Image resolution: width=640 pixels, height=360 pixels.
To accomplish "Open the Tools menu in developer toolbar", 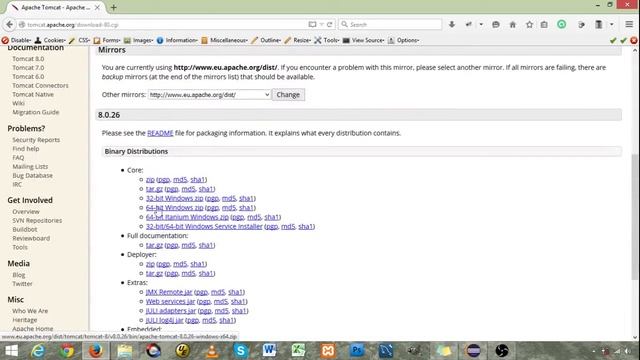I will 327,40.
